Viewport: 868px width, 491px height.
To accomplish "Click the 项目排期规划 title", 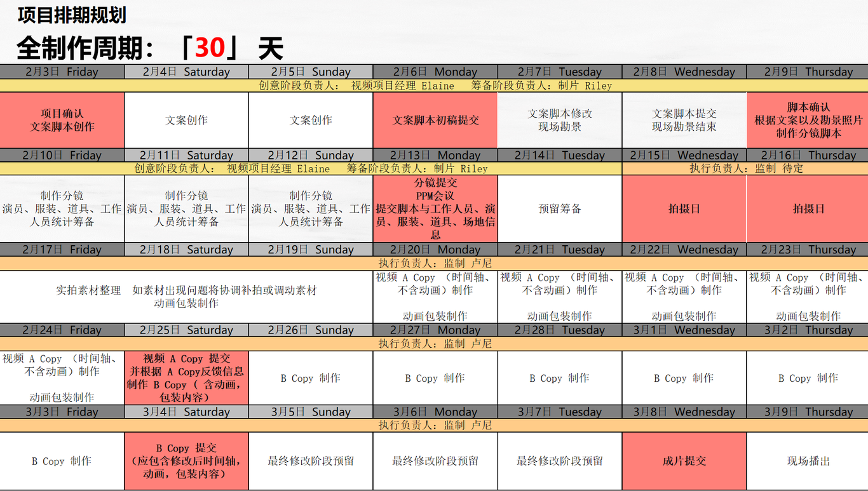I will click(72, 15).
